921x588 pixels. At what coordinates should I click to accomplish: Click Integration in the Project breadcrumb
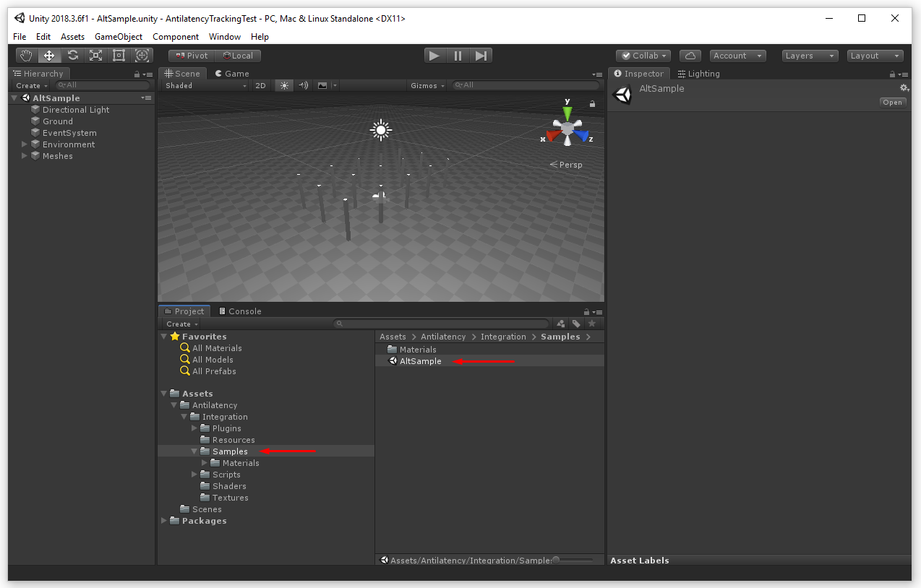point(503,337)
